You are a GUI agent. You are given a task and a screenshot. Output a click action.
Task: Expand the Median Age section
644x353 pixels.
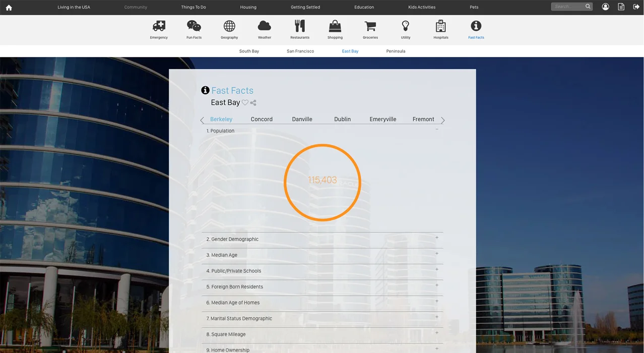(x=437, y=254)
